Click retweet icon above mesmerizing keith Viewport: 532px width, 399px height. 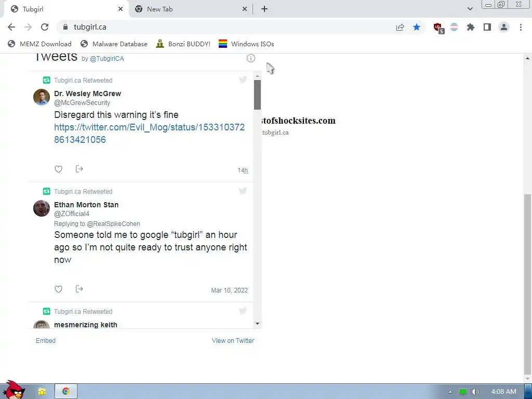pos(46,312)
